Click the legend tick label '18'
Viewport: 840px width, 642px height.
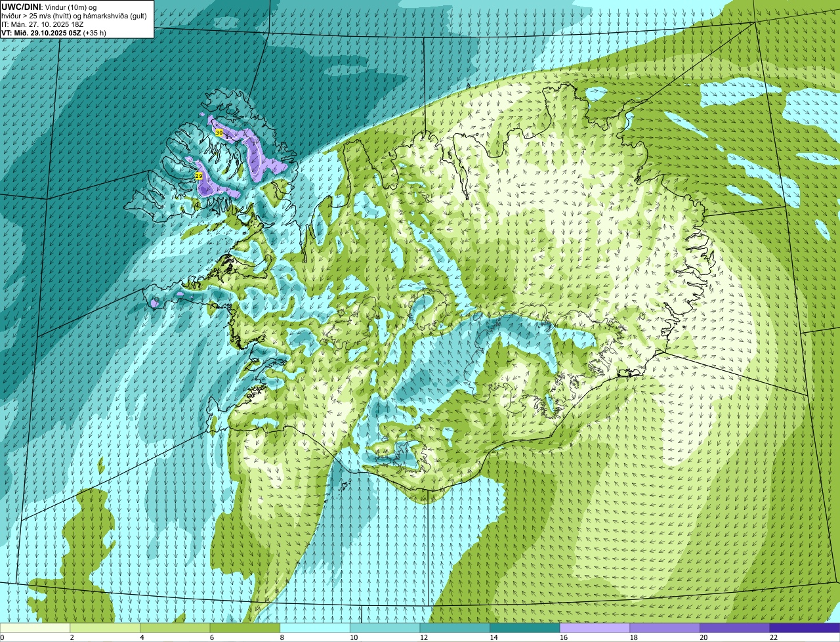tap(633, 637)
